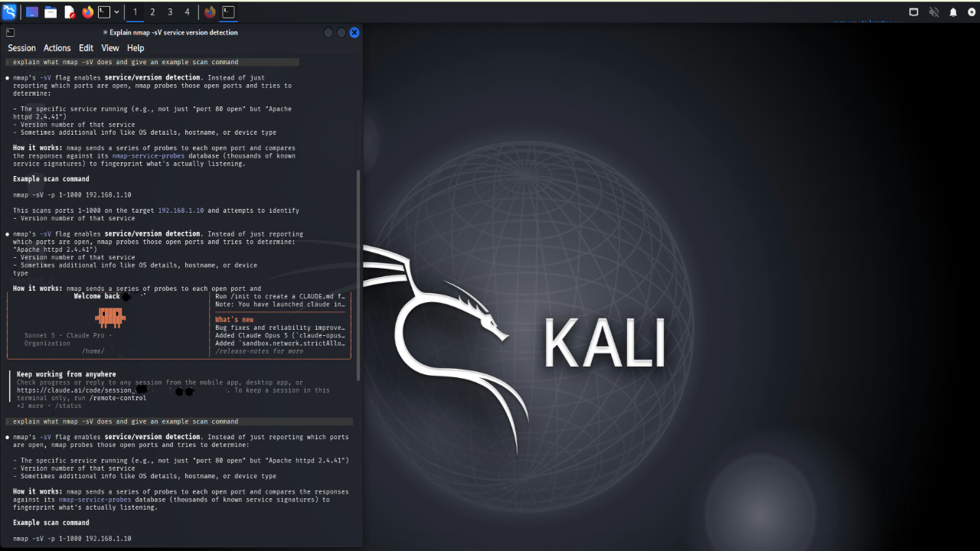The height and width of the screenshot is (551, 980).
Task: Click the 'What's new' heading
Action: [x=234, y=320]
